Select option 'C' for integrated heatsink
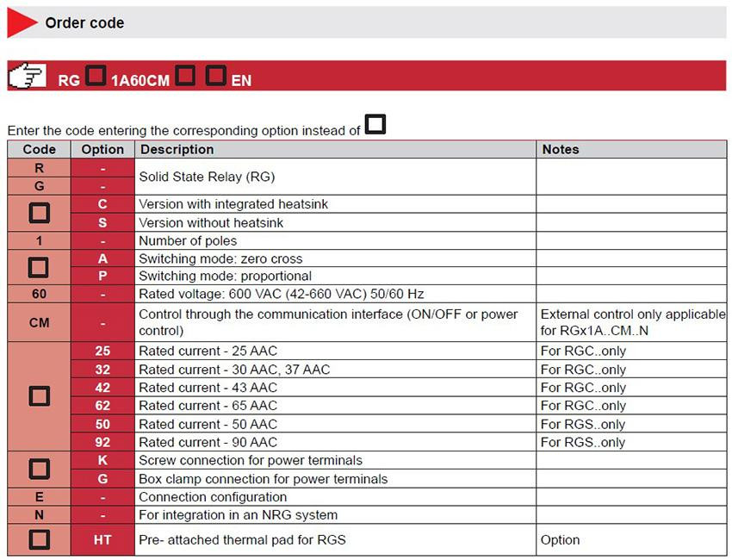This screenshot has width=732, height=560. coord(102,204)
